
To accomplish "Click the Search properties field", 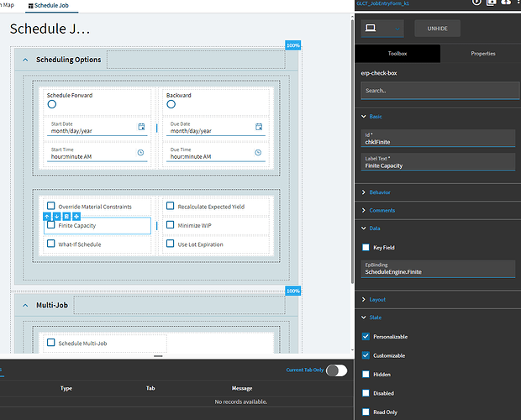I will (x=440, y=91).
